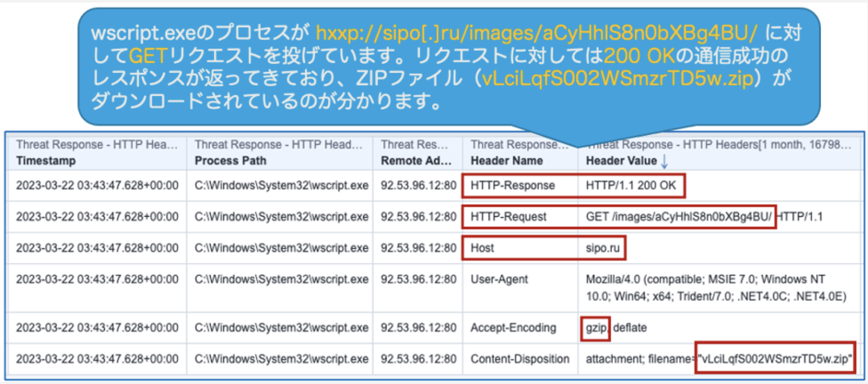Click 92.53.96.12:80 in the HTTP-Response row

coord(418,186)
